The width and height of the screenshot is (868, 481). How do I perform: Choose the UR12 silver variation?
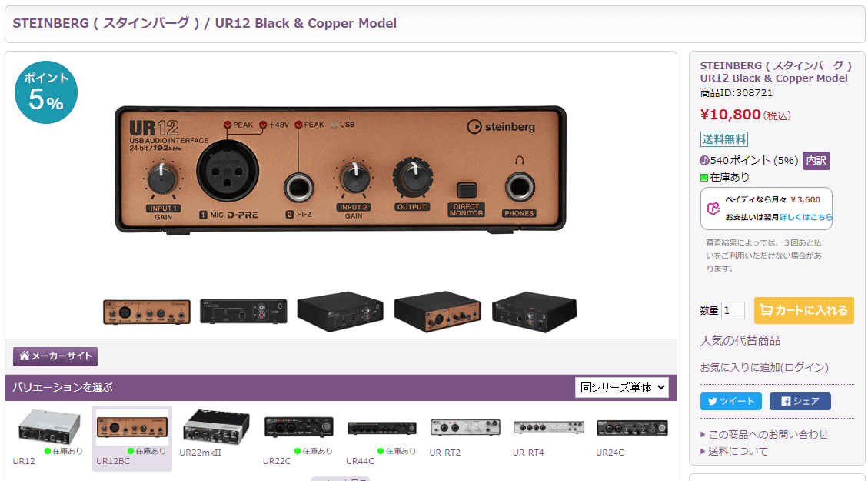pos(48,438)
